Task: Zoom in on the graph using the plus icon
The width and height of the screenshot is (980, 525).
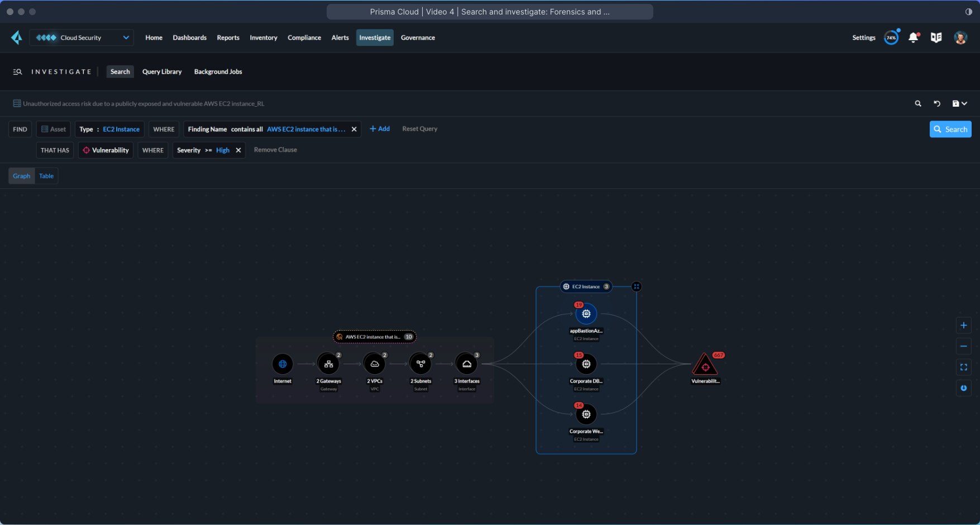Action: (x=963, y=325)
